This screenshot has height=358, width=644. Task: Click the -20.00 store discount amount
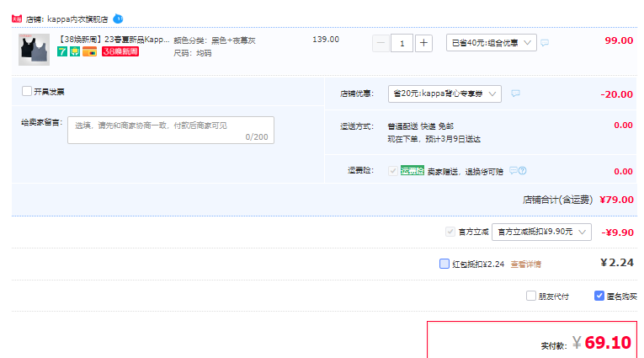(616, 94)
